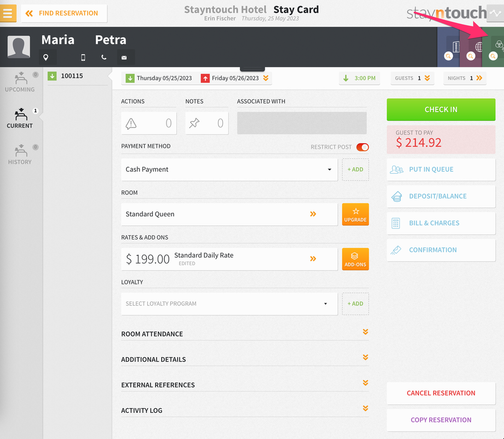Click the collapse handle under the guest header
The image size is (504, 439).
(253, 69)
